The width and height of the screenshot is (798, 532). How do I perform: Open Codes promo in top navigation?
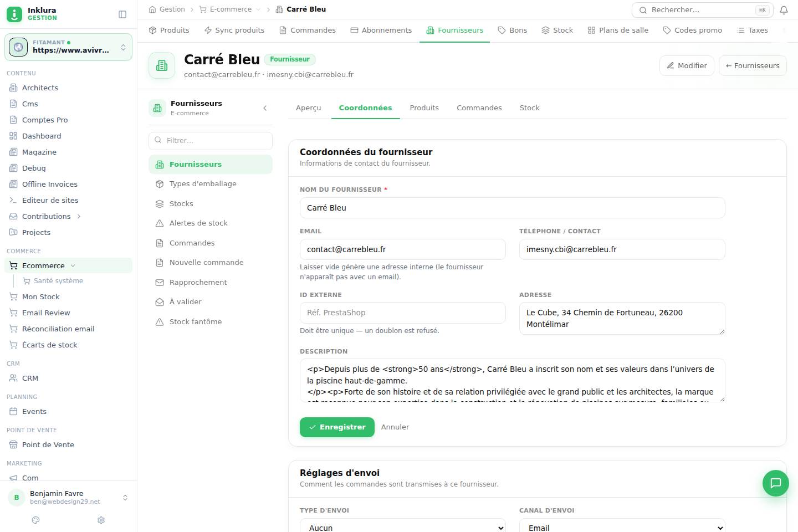pos(693,30)
